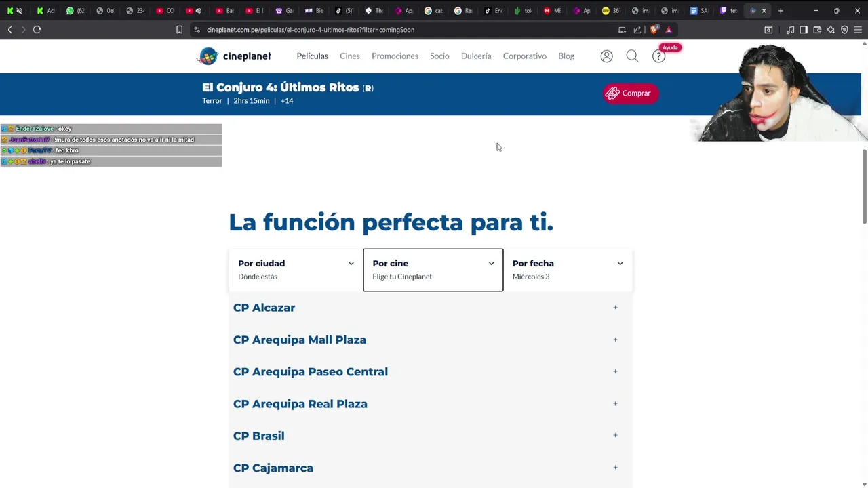
Task: Click the Cineplanet logo
Action: coord(234,56)
